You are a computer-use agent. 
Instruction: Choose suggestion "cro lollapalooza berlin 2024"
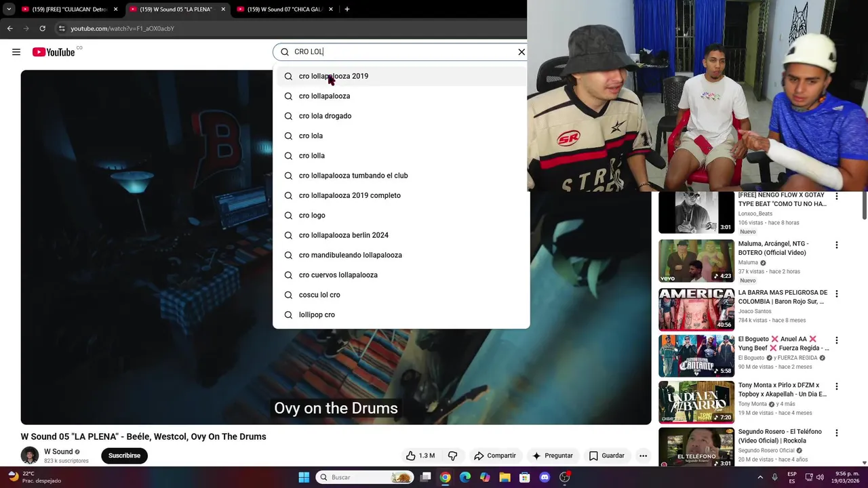tap(401, 235)
